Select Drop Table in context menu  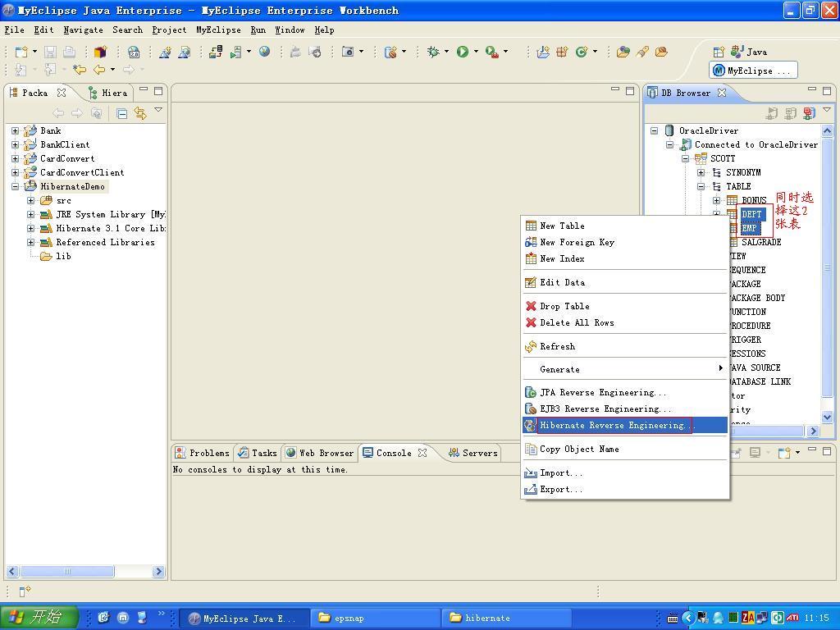coord(624,307)
